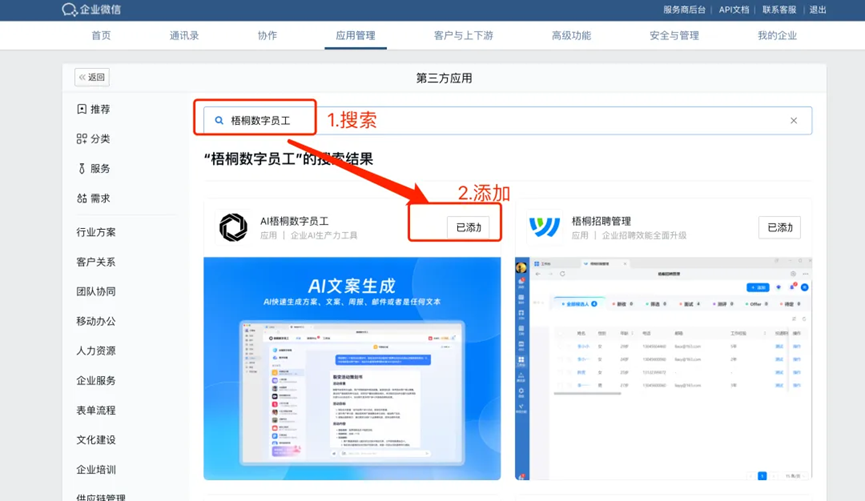Click 已添加 button for AI梧桐数字员工

tap(468, 227)
